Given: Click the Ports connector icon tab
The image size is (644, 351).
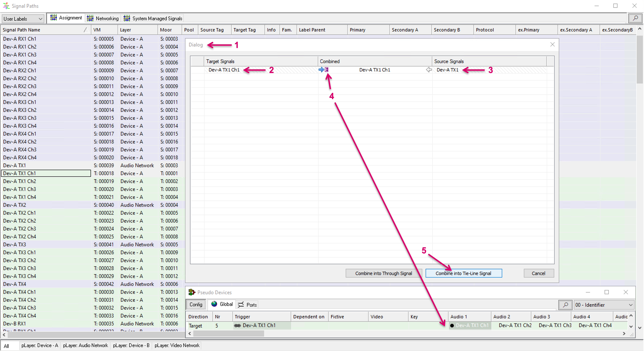Looking at the screenshot, I should click(241, 305).
